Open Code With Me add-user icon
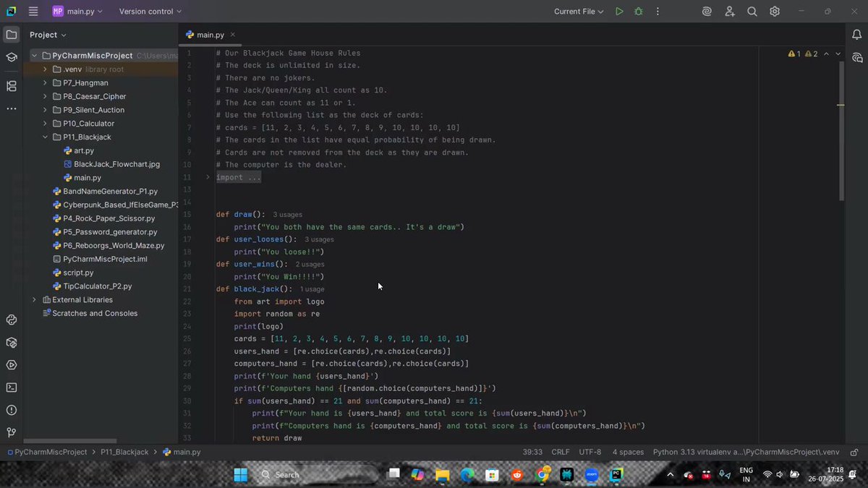 click(x=729, y=12)
